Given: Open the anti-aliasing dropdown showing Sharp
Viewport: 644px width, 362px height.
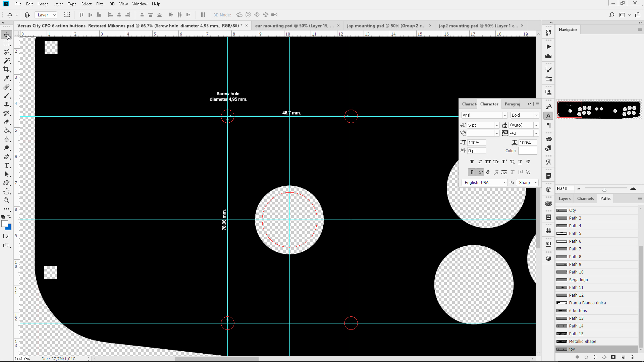Looking at the screenshot, I should click(527, 182).
